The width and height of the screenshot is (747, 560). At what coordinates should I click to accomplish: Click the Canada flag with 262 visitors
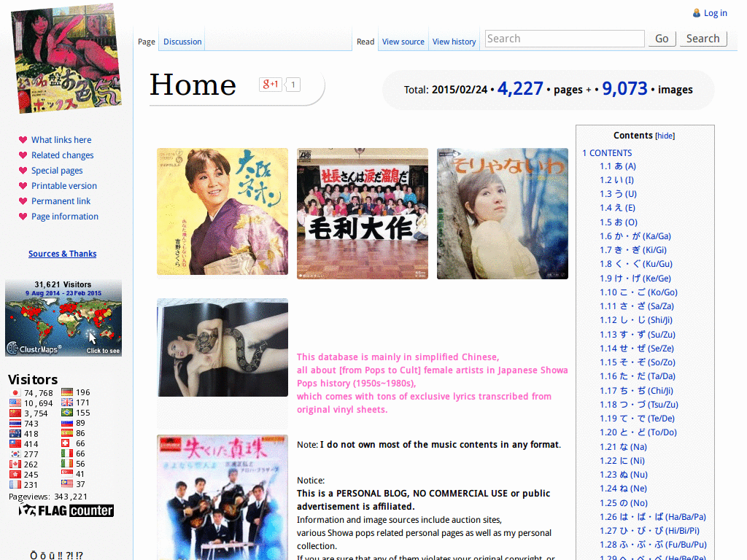15,464
